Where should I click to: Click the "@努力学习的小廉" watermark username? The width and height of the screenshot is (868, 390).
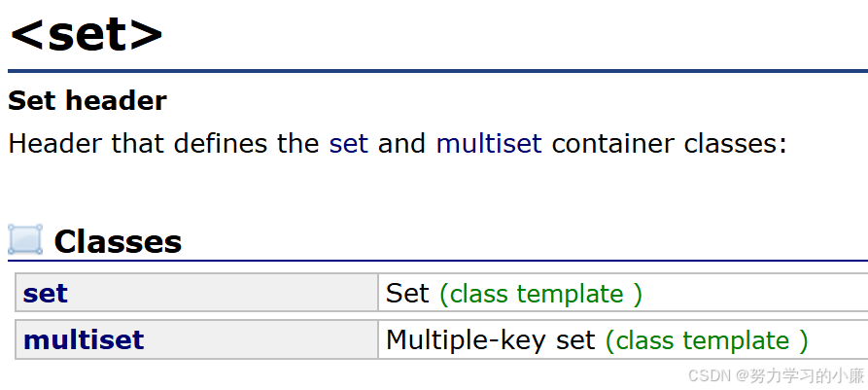[800, 375]
